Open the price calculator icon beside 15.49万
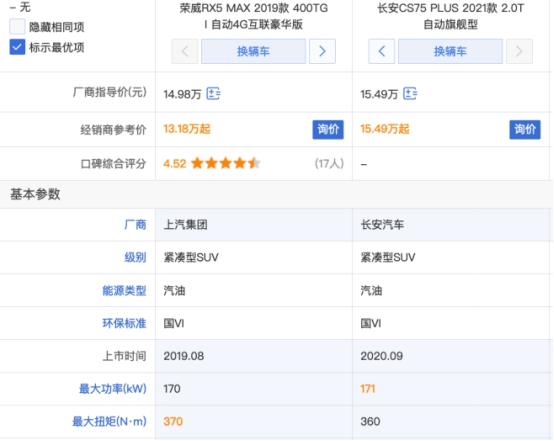 tap(410, 94)
